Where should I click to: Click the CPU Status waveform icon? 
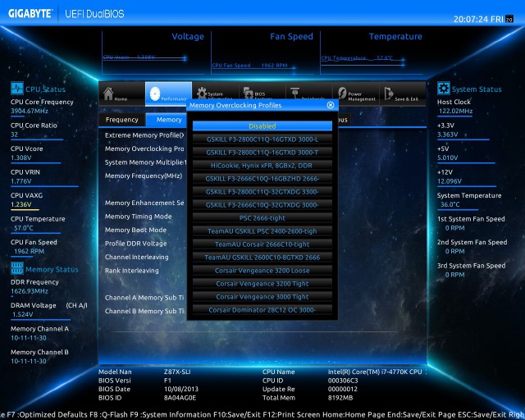[16, 89]
